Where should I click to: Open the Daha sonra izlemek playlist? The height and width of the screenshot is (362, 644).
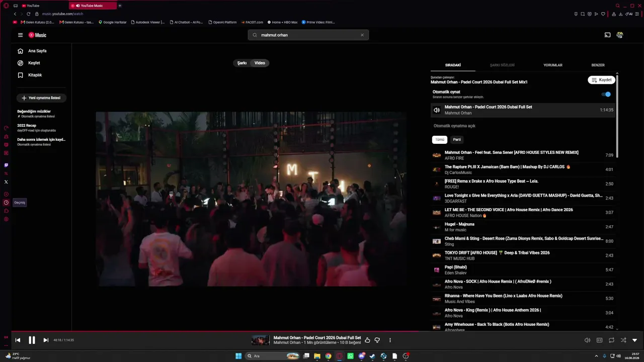pos(41,142)
